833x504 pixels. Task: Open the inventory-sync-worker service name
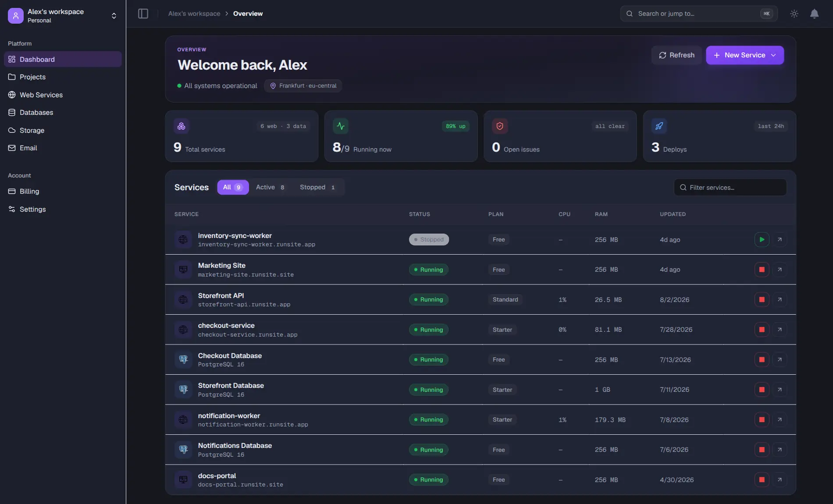tap(235, 236)
